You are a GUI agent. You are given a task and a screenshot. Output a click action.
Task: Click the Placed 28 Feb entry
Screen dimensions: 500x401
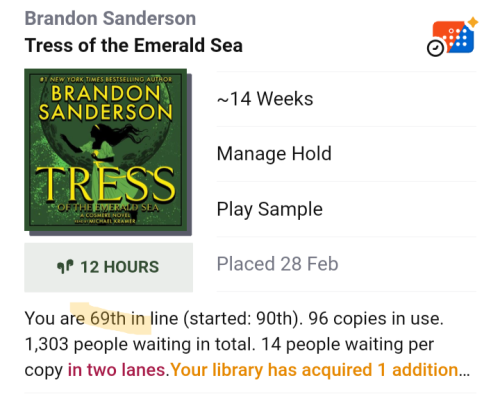coord(346,264)
